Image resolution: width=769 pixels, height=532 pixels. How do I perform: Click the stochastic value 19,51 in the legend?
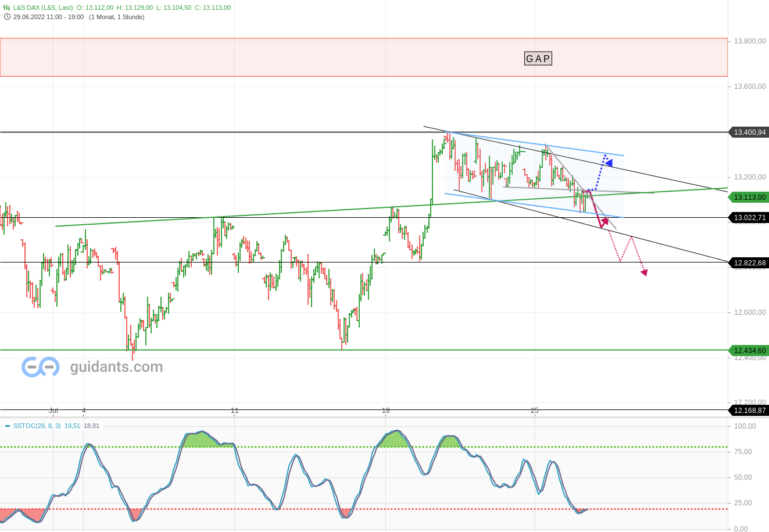tap(71, 426)
